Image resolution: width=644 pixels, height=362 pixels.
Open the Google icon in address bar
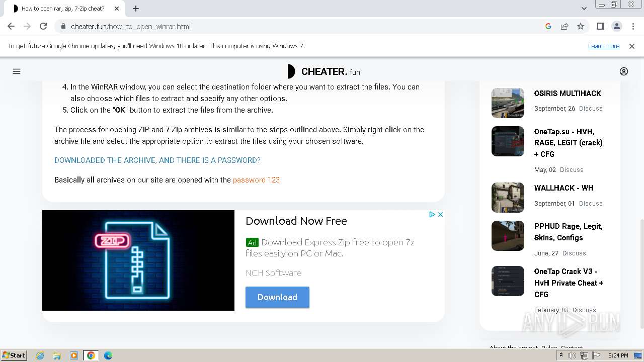[x=548, y=26]
